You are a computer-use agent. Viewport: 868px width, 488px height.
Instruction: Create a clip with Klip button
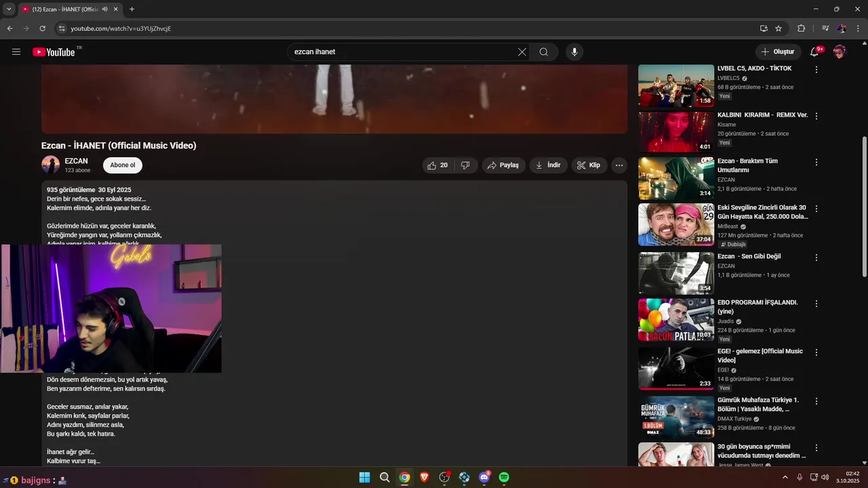tap(589, 165)
